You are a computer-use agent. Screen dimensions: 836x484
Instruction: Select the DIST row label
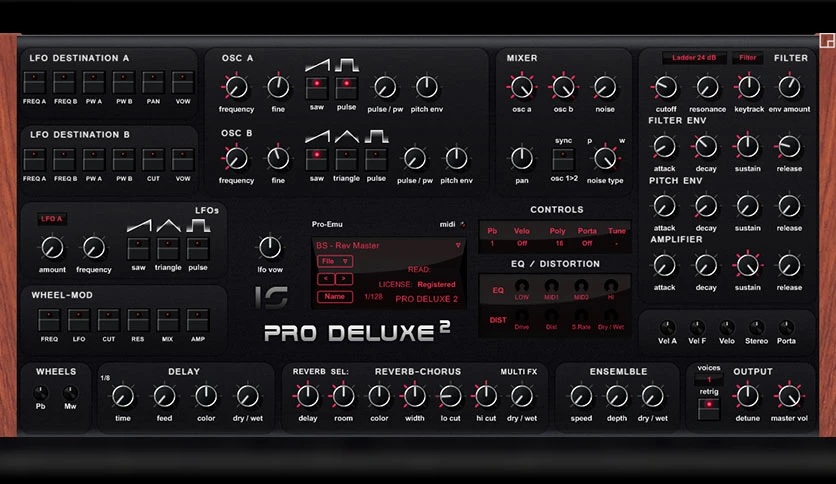pyautogui.click(x=498, y=320)
